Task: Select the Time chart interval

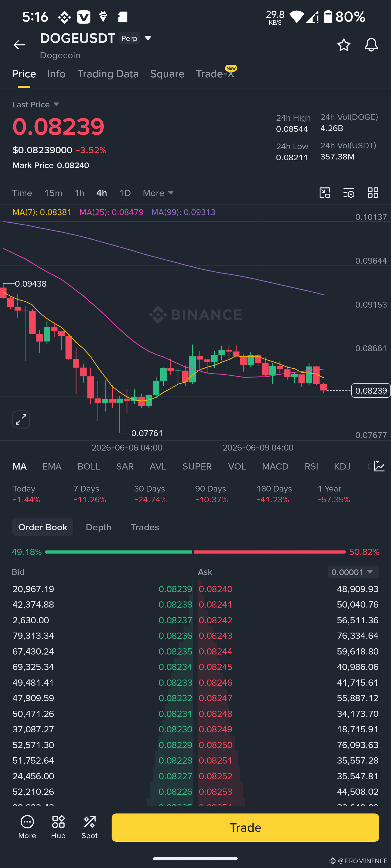Action: tap(22, 193)
